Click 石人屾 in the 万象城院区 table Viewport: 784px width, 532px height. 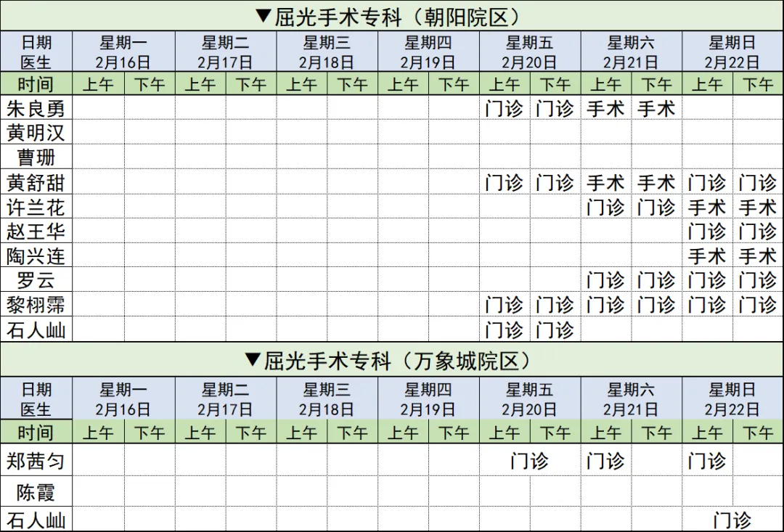point(36,520)
